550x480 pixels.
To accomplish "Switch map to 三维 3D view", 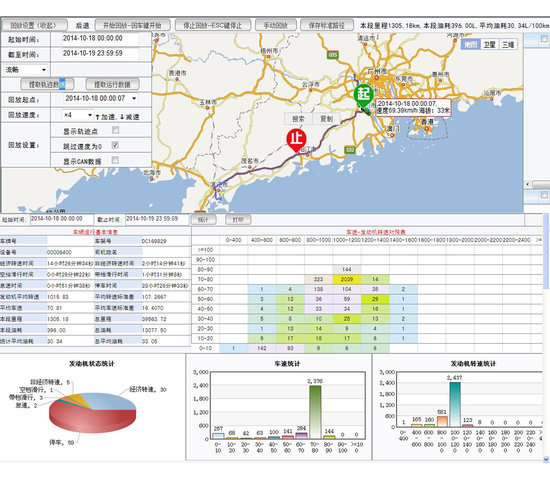I will [x=508, y=44].
